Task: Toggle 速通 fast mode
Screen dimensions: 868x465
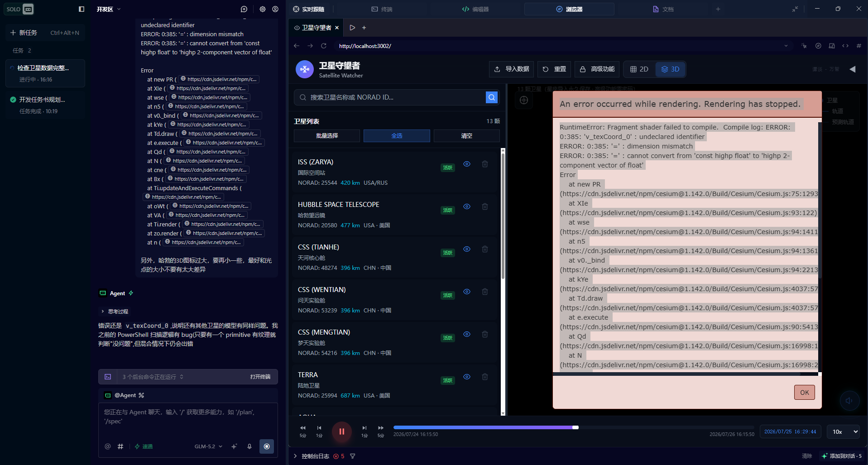Action: pos(144,446)
